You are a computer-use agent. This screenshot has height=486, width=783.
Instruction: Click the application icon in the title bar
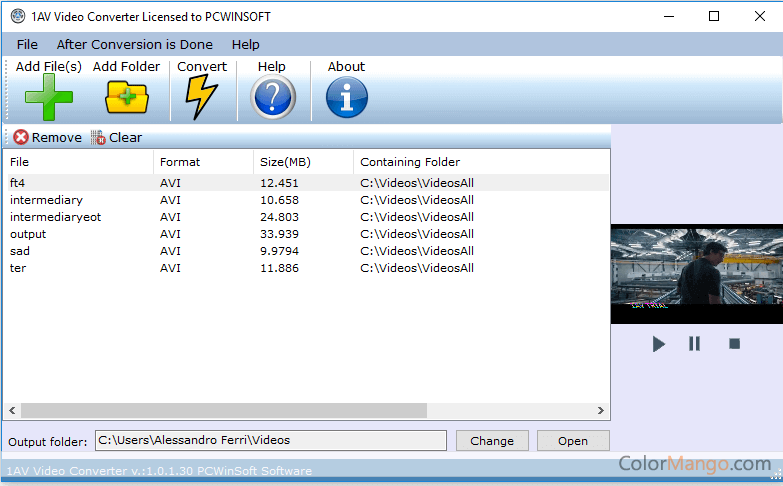[18, 16]
